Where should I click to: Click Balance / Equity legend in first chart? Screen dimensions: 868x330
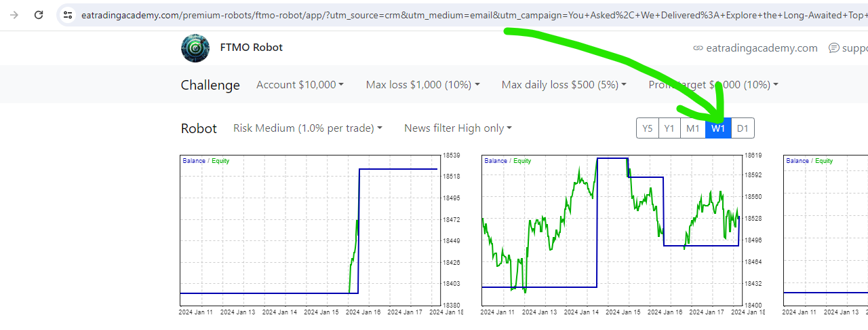coord(206,161)
